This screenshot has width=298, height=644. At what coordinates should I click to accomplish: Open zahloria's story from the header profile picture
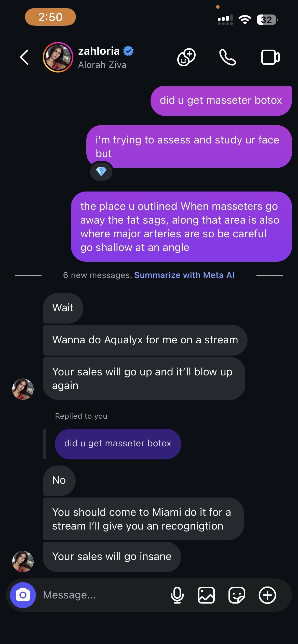58,57
